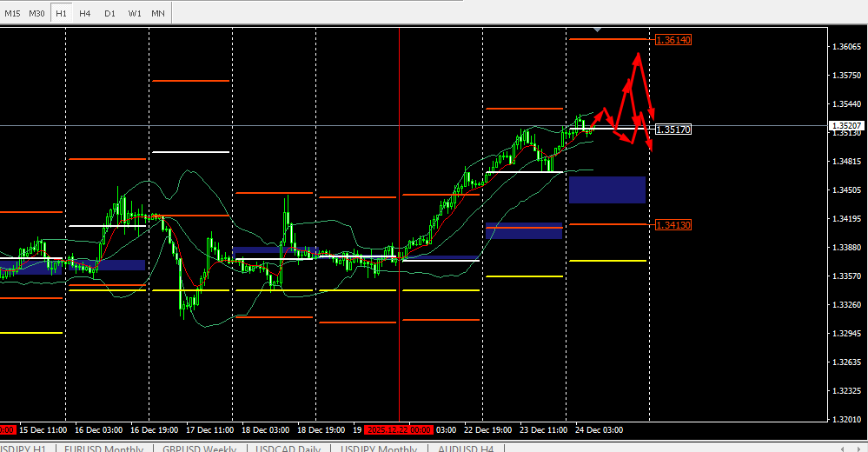Click the 17 Dec 11:00 time label
This screenshot has height=452, width=868.
209,430
